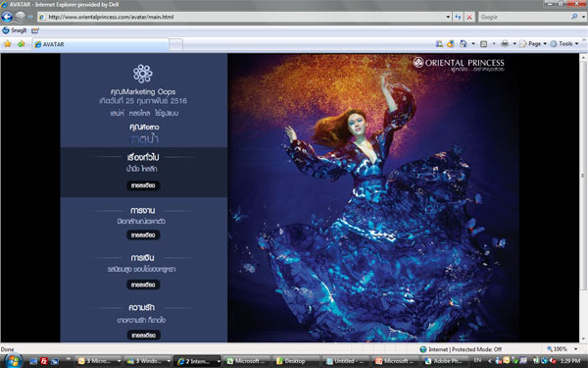Go to the Home page icon

(x=464, y=44)
